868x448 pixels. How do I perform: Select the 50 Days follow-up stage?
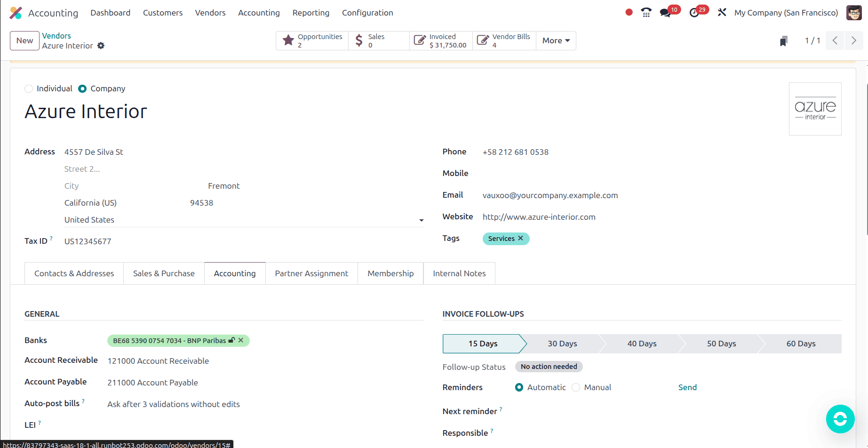[x=722, y=344]
